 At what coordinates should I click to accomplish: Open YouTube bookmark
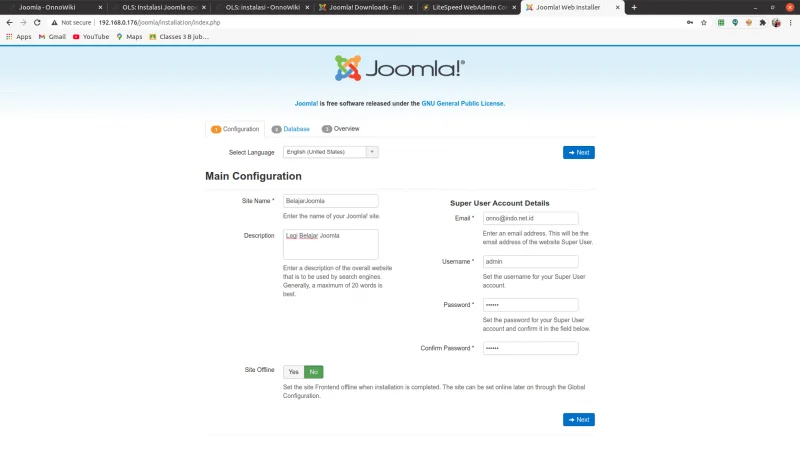(91, 37)
